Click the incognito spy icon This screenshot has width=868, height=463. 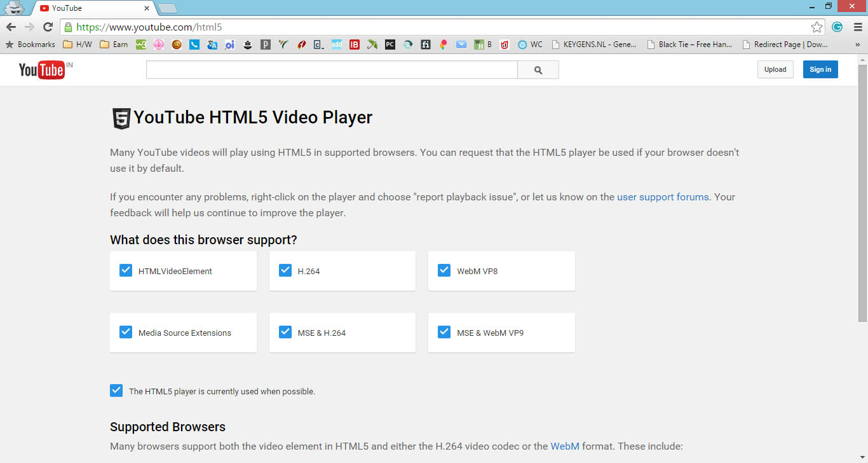coord(14,8)
